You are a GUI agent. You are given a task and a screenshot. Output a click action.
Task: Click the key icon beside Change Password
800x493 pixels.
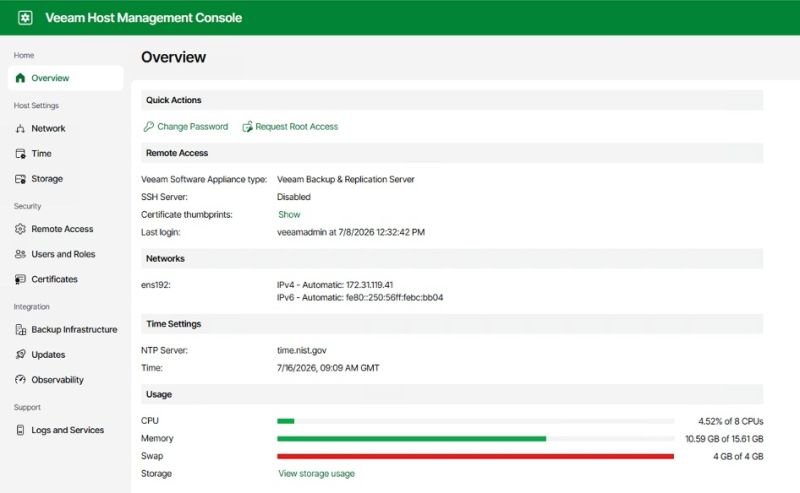[148, 127]
